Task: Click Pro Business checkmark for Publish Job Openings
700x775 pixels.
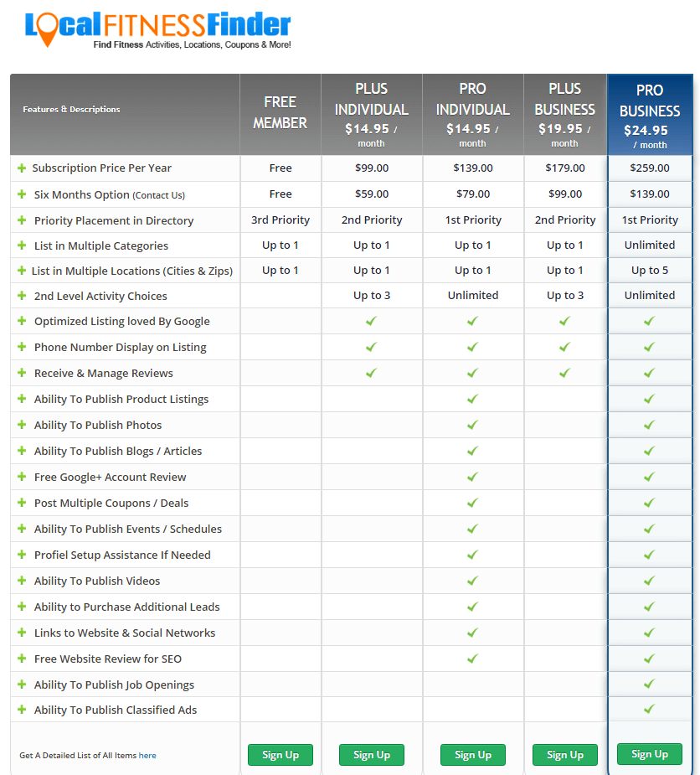Action: click(650, 684)
